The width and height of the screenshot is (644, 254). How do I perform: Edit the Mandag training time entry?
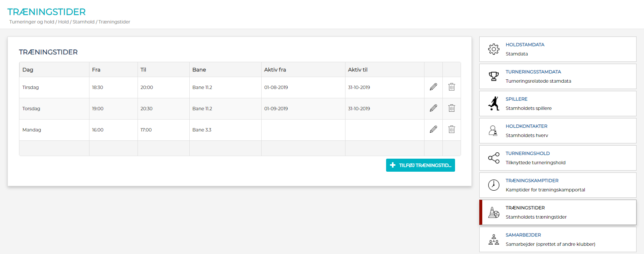pyautogui.click(x=433, y=130)
